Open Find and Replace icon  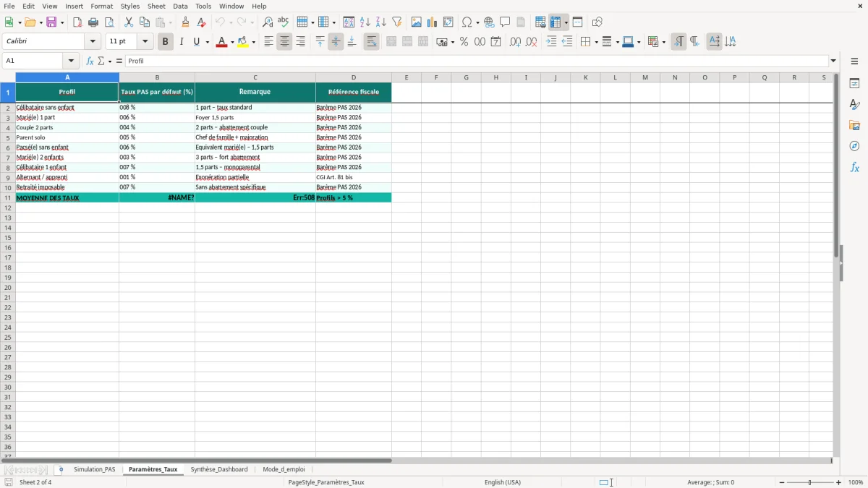(x=268, y=22)
